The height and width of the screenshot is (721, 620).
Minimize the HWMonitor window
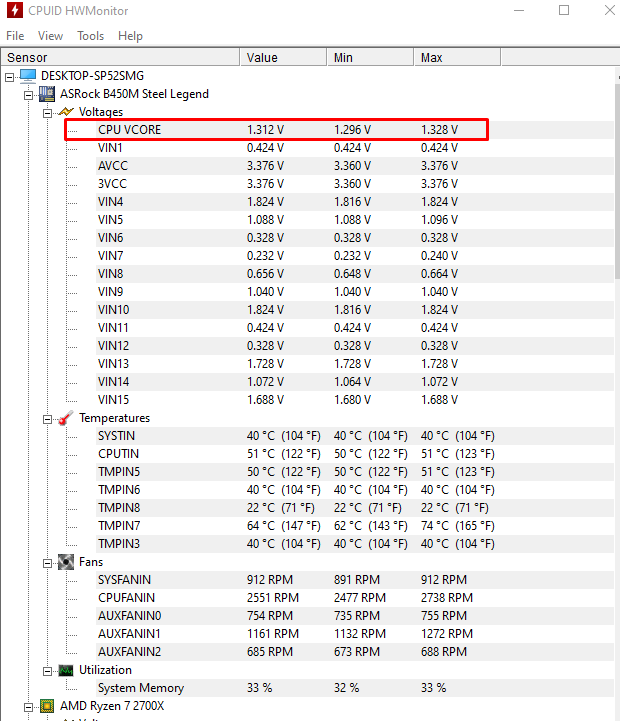519,10
